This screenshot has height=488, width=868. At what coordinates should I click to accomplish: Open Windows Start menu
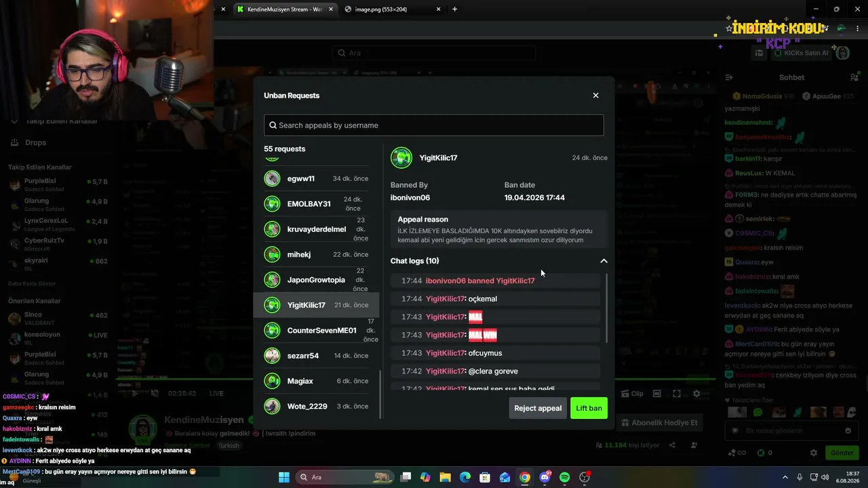tap(283, 477)
